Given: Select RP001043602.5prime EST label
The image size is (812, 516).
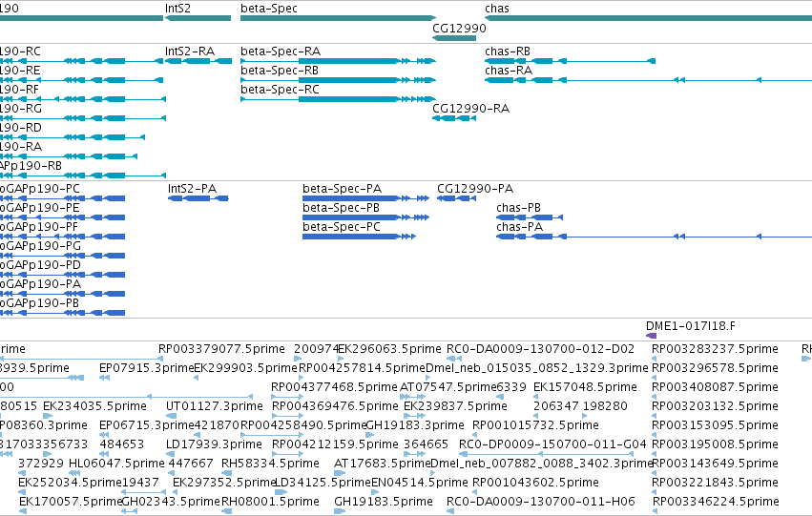Looking at the screenshot, I should [535, 483].
